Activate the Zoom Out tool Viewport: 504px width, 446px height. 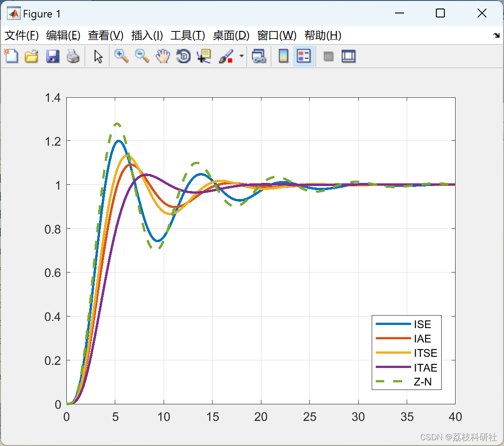142,56
